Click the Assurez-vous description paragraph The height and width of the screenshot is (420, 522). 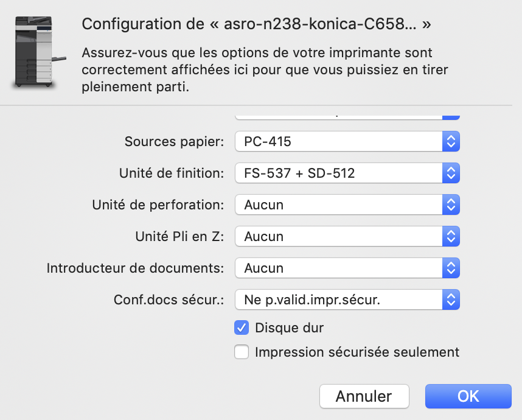point(265,69)
